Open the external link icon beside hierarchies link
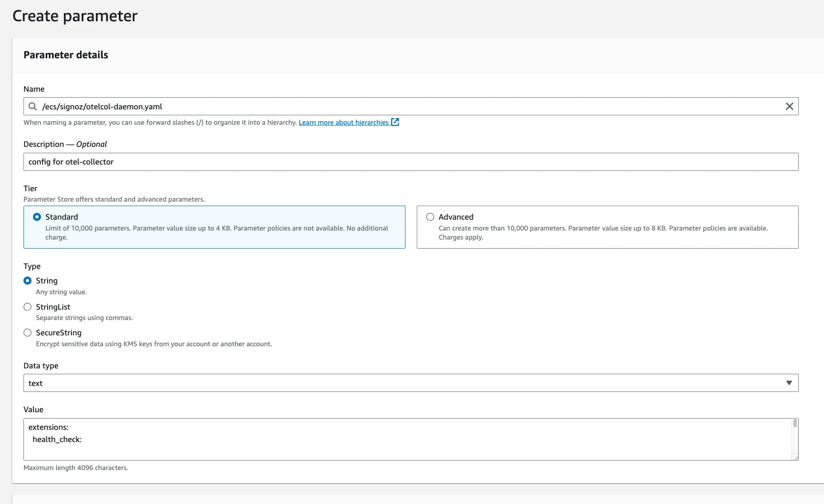This screenshot has width=824, height=504. 395,122
